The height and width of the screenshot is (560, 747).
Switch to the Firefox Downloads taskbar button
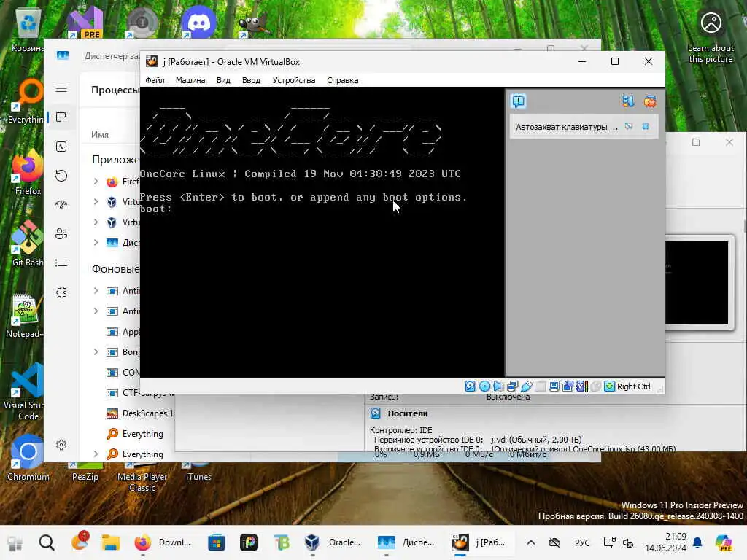(x=163, y=542)
